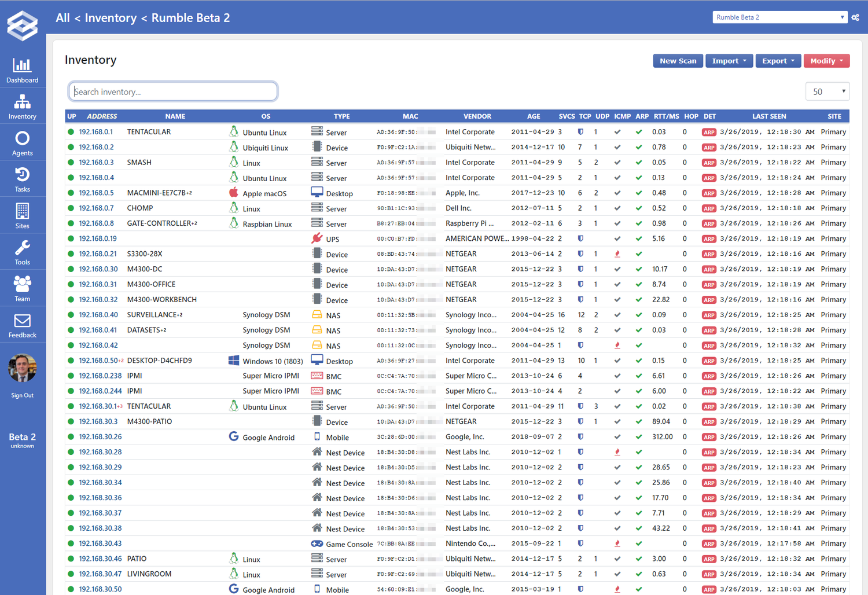
Task: Open the Sites section
Action: click(x=22, y=216)
